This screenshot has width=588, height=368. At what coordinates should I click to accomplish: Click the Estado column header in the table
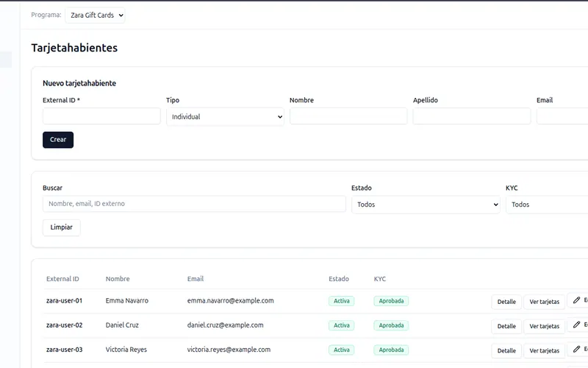[x=339, y=279]
